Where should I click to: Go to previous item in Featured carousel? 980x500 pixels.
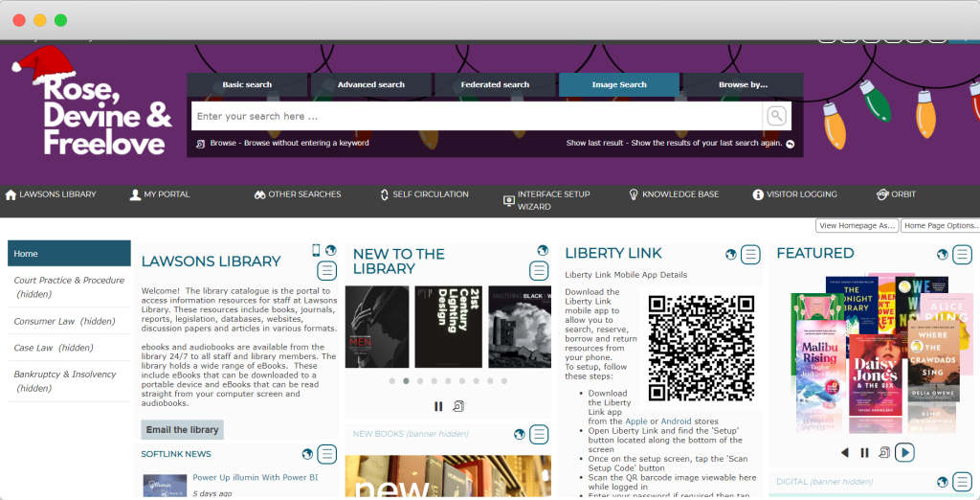(x=845, y=452)
